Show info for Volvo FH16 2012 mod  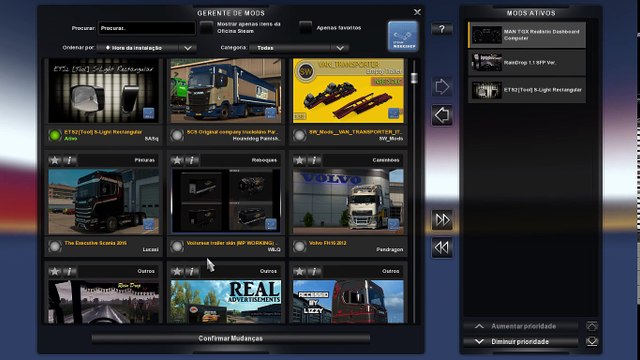click(314, 160)
